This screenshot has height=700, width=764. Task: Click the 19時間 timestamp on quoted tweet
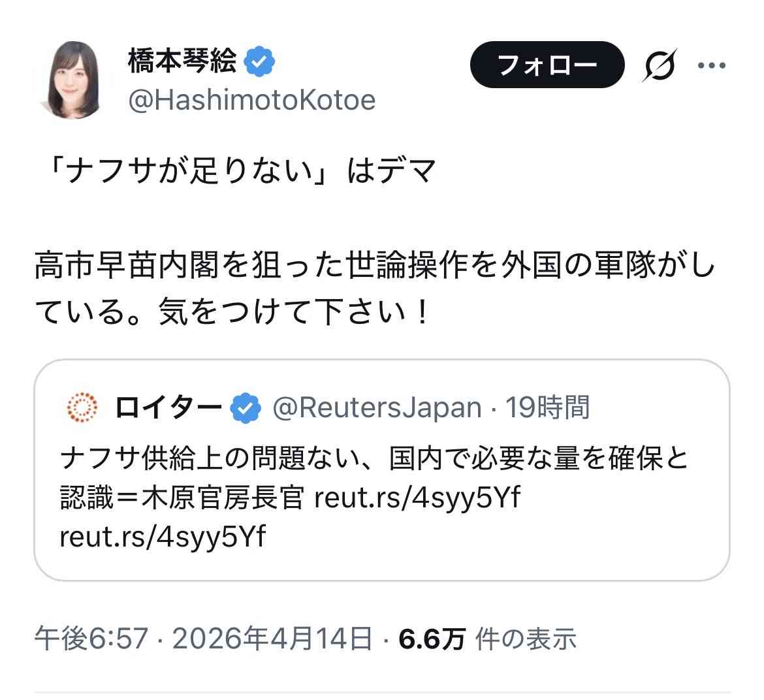click(x=549, y=407)
